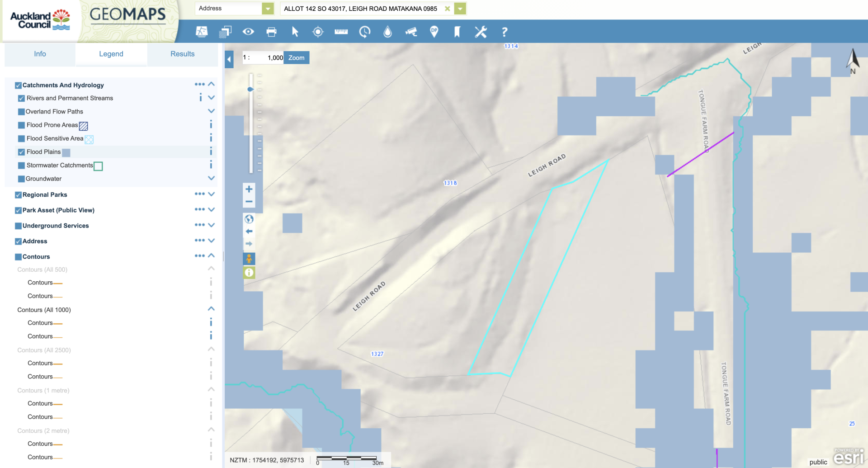Click the bookmark icon in toolbar

(457, 32)
